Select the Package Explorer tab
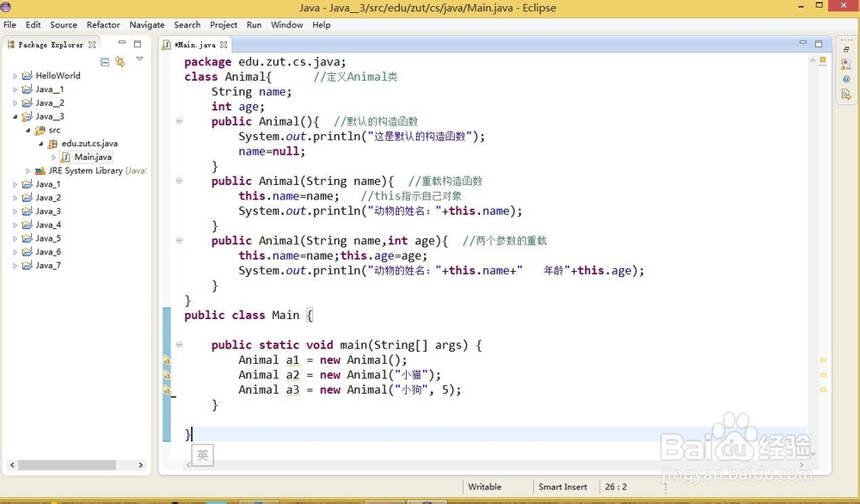 [51, 45]
